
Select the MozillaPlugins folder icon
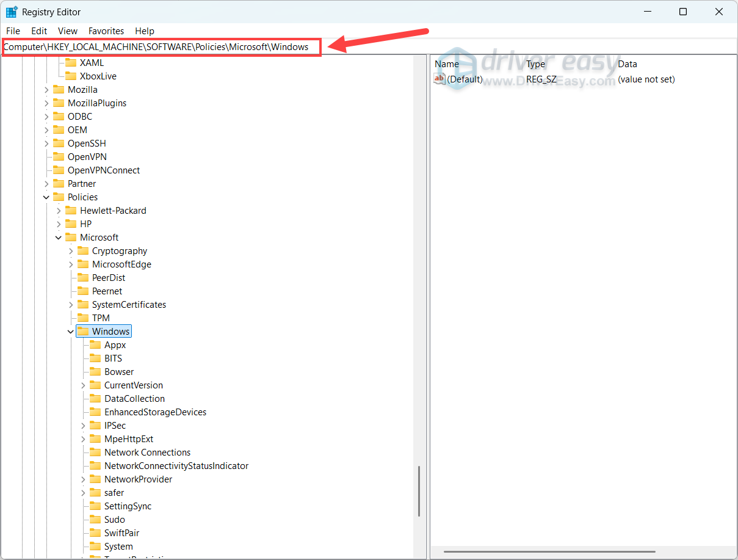click(59, 103)
